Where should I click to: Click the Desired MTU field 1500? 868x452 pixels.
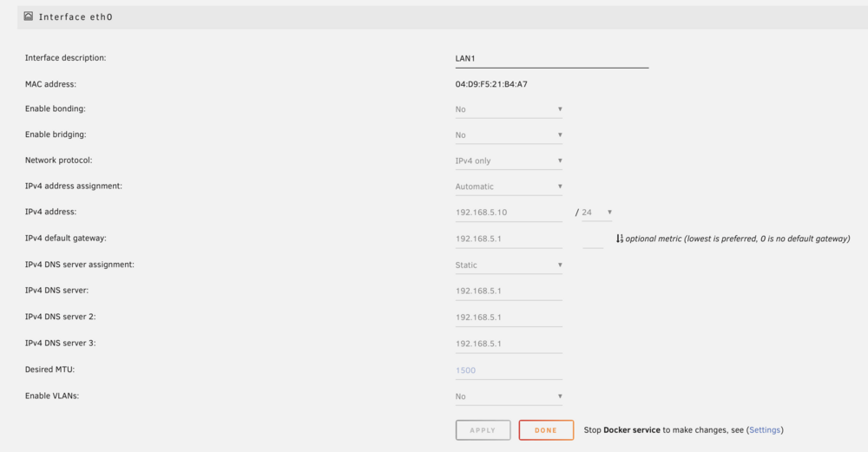(x=509, y=370)
